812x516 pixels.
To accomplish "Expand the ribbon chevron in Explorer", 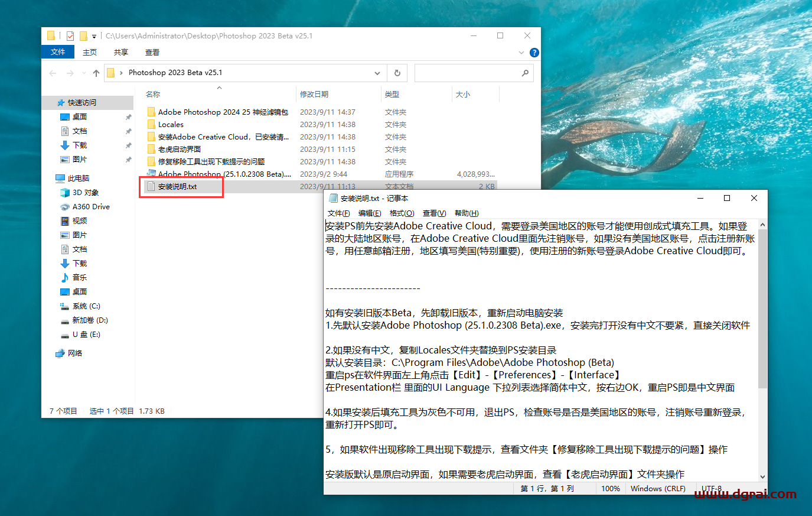I will pos(521,53).
